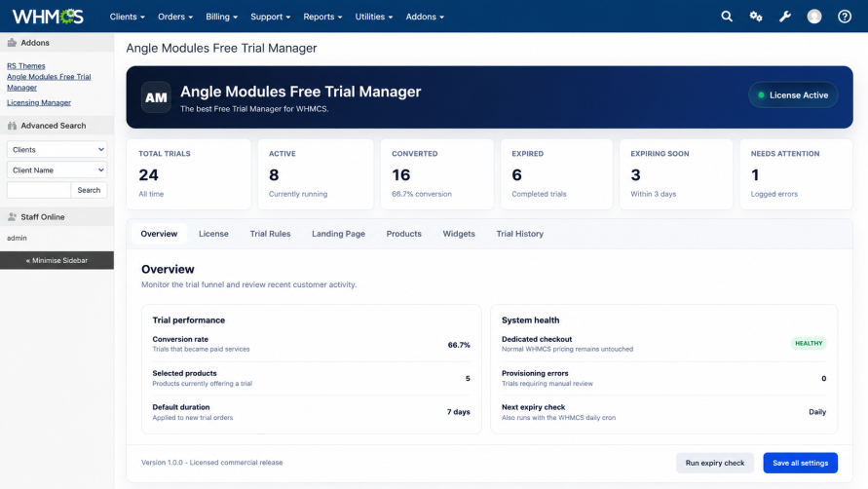Open the Support menu
The height and width of the screenshot is (489, 868).
point(270,17)
